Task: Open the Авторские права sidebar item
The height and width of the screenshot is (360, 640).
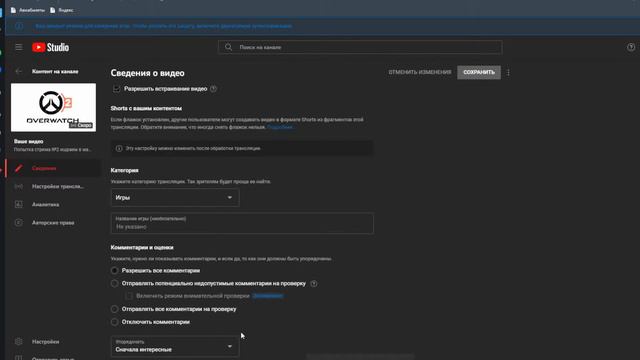Action: 53,223
